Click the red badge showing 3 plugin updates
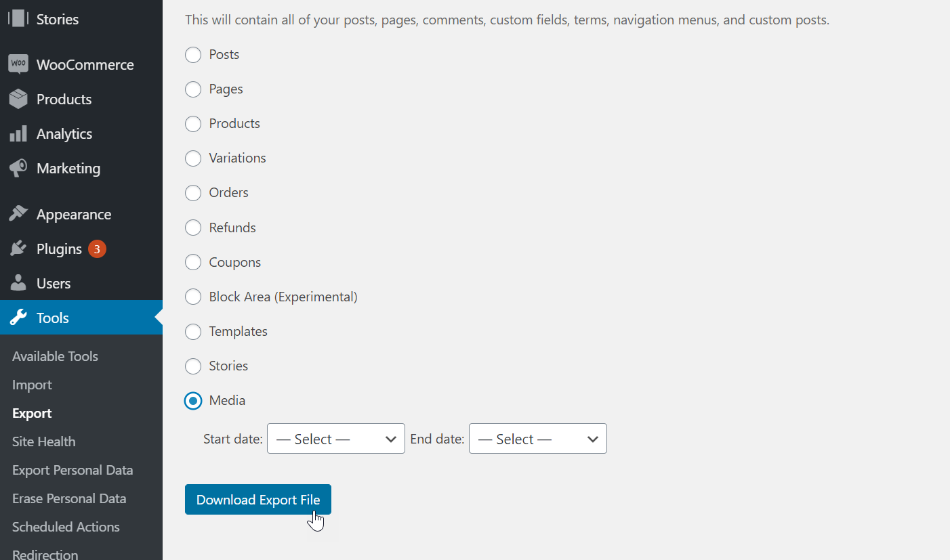Screen dimensions: 950x560 (x=96, y=249)
